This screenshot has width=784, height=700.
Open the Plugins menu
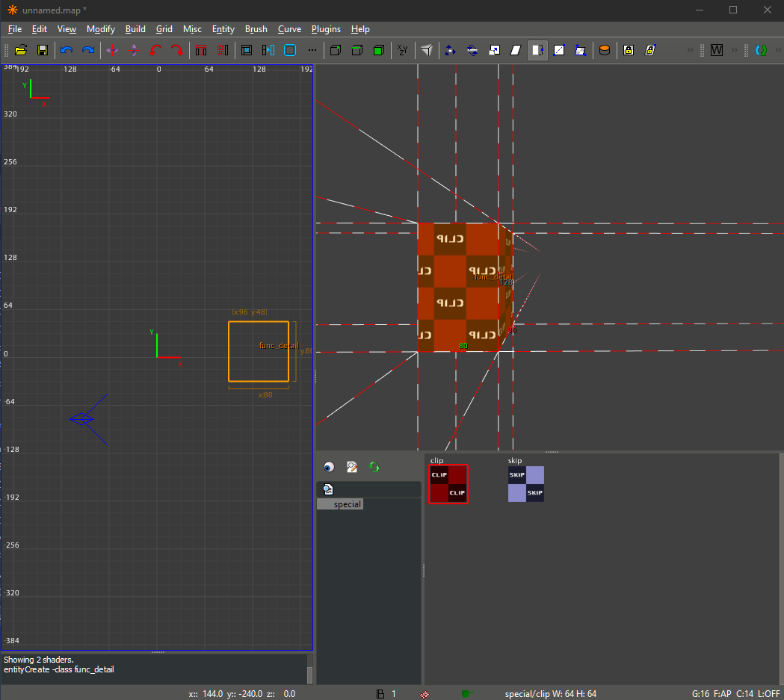pyautogui.click(x=326, y=29)
